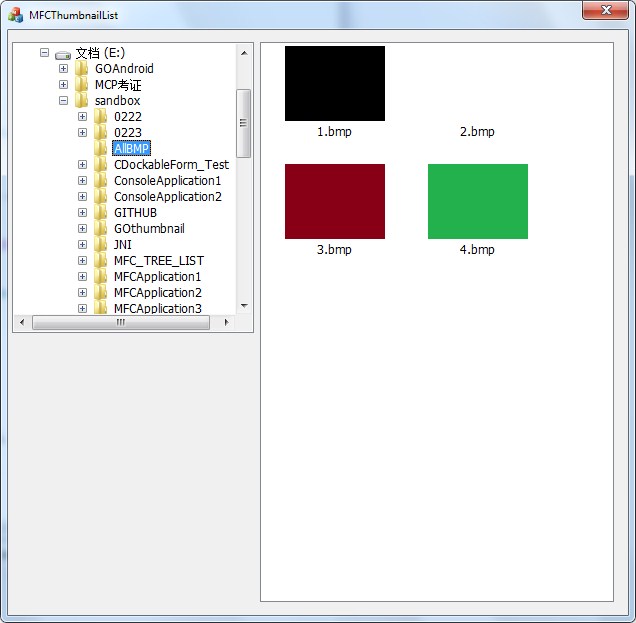636x623 pixels.
Task: Expand the ConsoleApplication2 folder node
Action: click(82, 196)
